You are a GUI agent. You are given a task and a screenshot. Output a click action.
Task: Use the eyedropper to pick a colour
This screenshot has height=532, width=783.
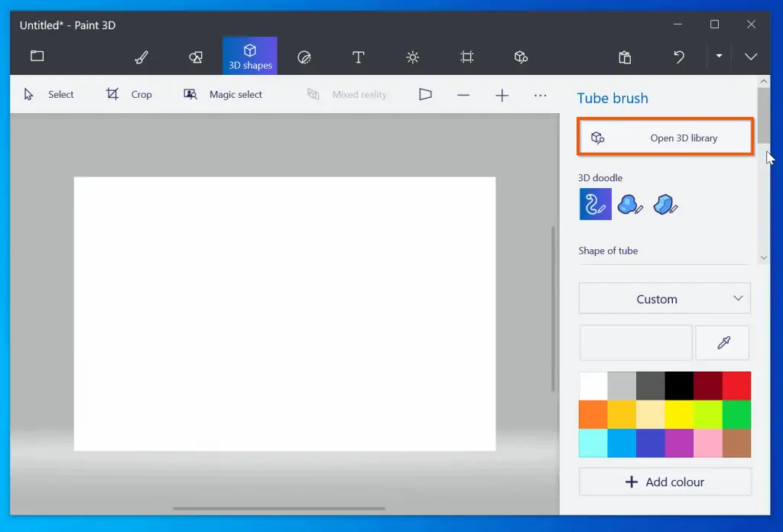point(722,342)
